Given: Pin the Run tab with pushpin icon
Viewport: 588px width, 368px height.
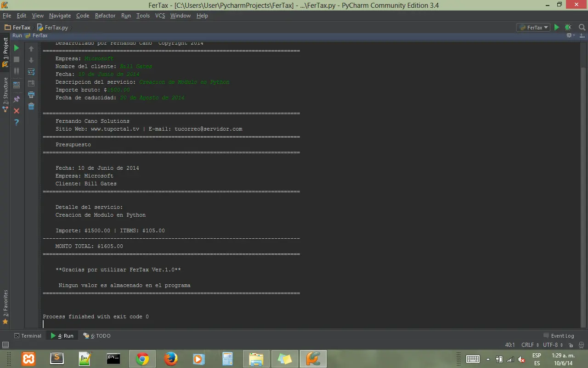Looking at the screenshot, I should click(17, 99).
